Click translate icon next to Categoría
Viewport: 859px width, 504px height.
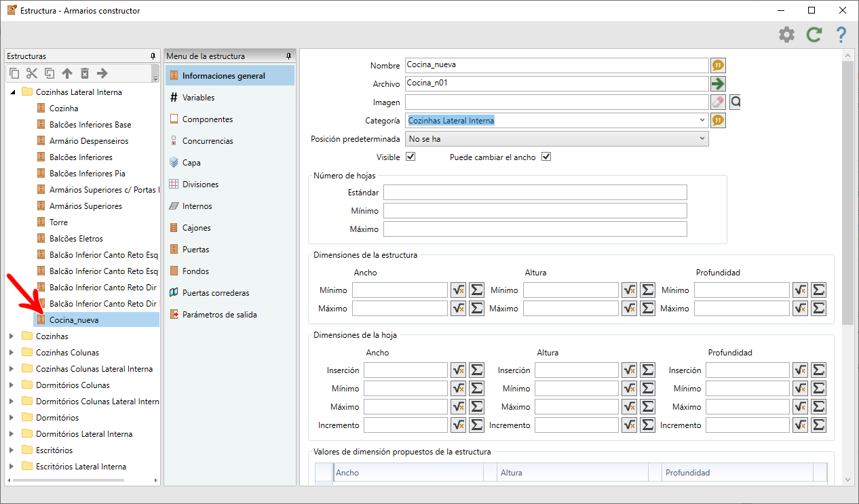[x=718, y=120]
